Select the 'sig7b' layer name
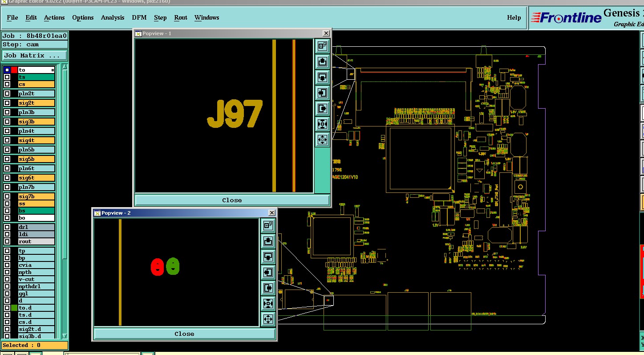Screen dimensions: 644x355 36,196
